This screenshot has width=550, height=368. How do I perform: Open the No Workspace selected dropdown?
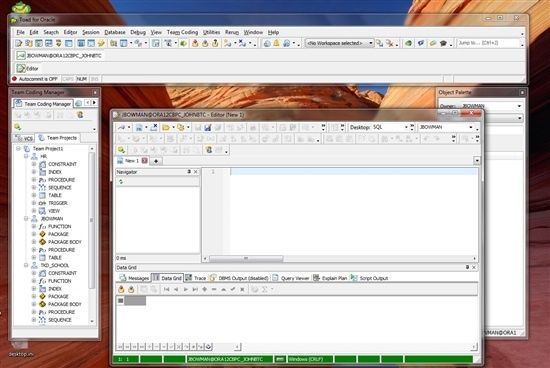(339, 43)
